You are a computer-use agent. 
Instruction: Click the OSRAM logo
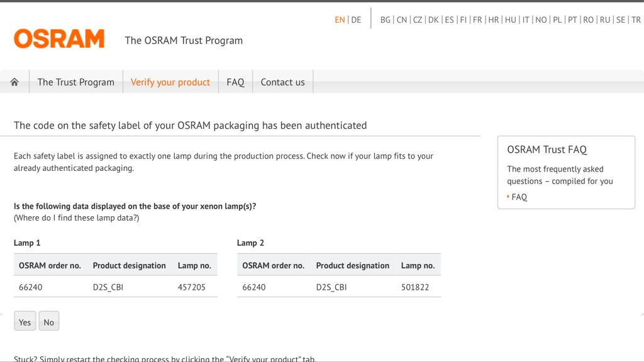(x=59, y=39)
